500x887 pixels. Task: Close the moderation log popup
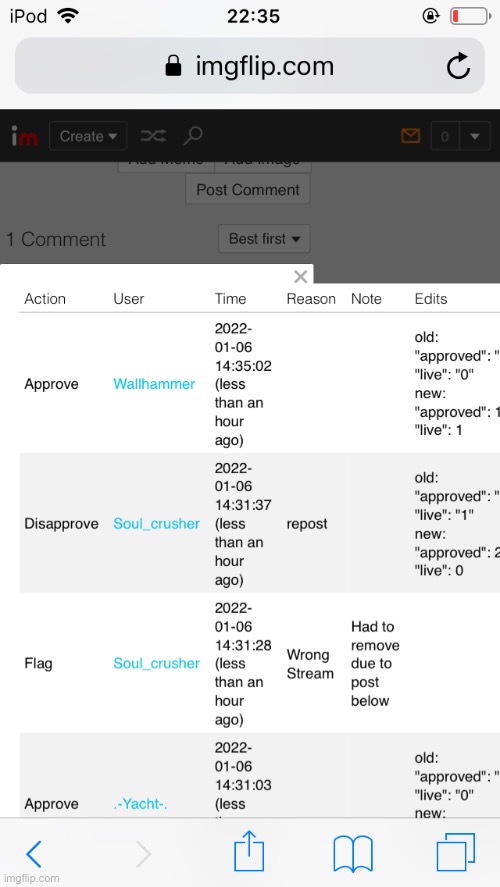[301, 277]
